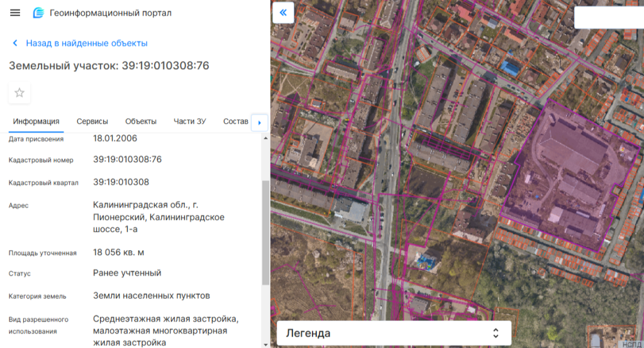The height and width of the screenshot is (348, 644).
Task: Click the blue portal logo icon
Action: [38, 13]
